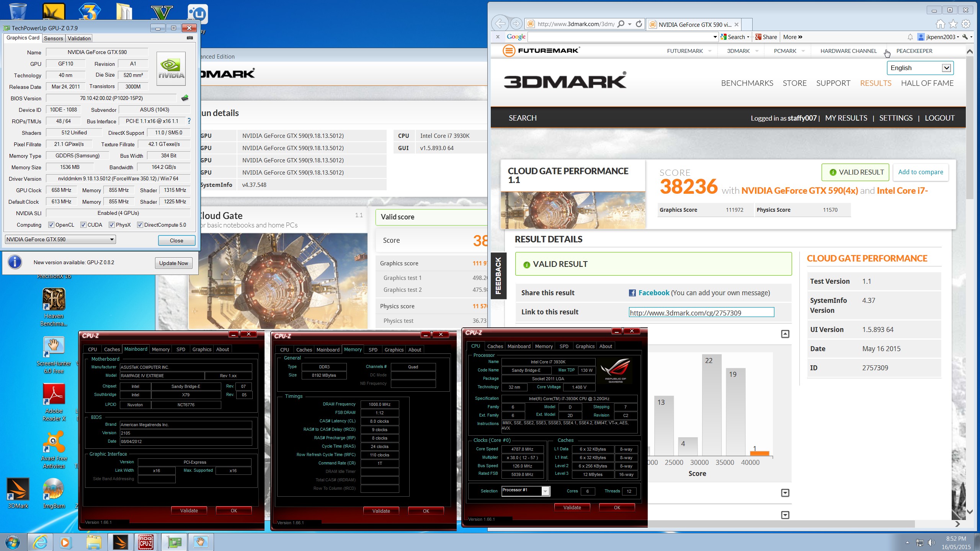
Task: Click the Google toolbar wrench settings icon
Action: [x=965, y=37]
